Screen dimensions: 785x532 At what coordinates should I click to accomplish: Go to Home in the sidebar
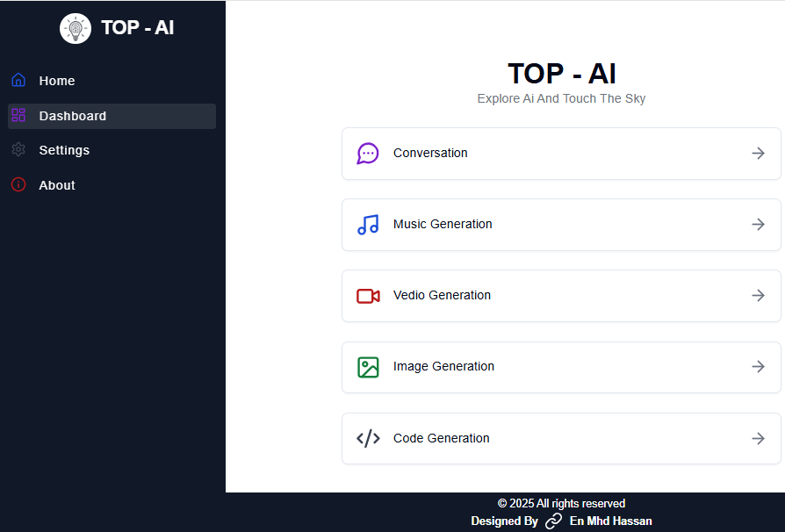click(57, 81)
